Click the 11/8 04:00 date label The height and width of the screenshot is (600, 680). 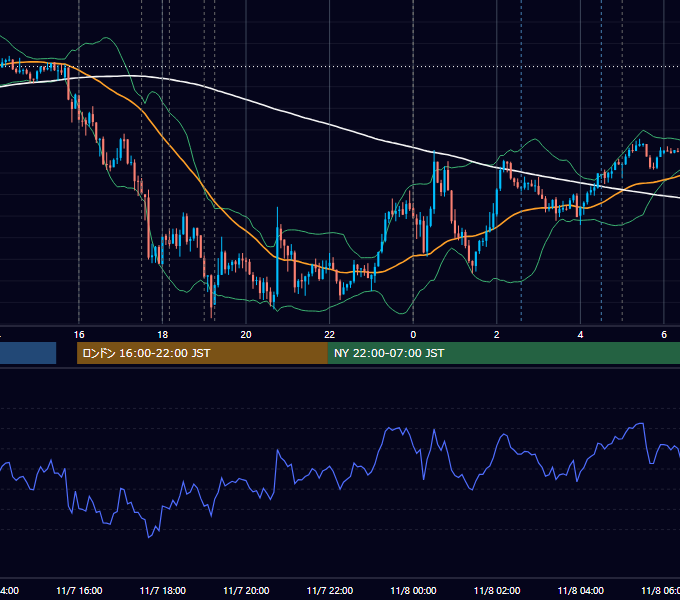581,591
